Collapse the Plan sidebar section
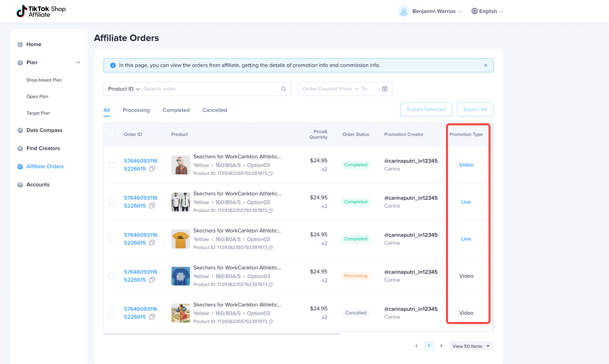Image resolution: width=609 pixels, height=364 pixels. [78, 63]
